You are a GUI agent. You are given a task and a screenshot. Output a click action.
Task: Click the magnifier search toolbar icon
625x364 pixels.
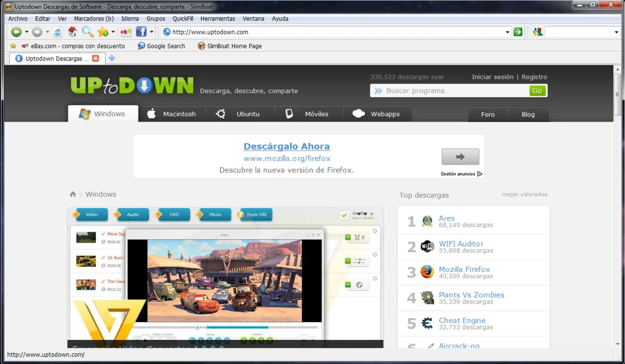[87, 32]
